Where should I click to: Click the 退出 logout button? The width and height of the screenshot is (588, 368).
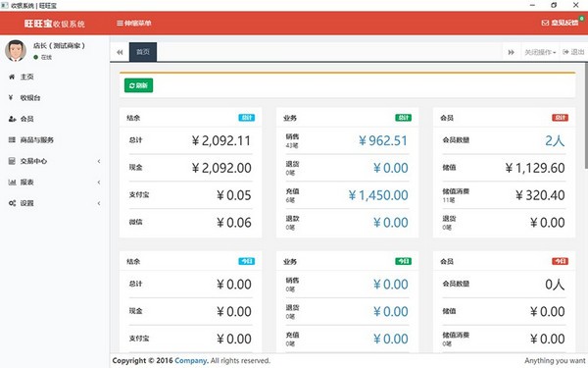tap(573, 52)
